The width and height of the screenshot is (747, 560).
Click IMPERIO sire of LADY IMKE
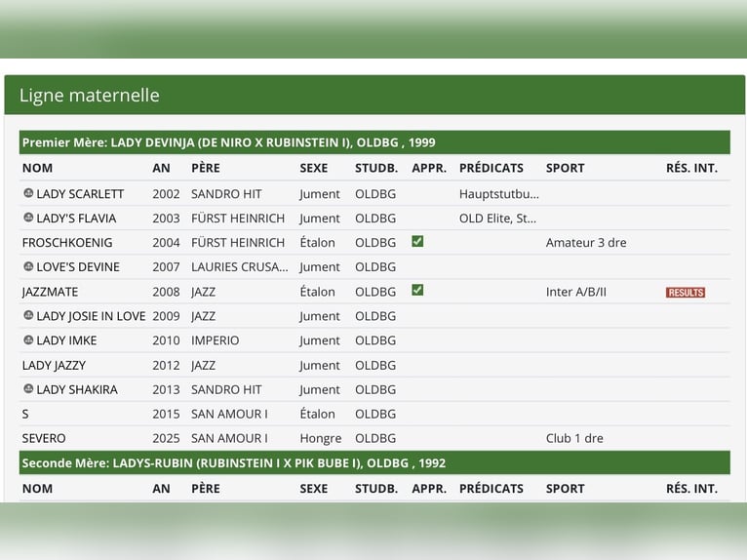pyautogui.click(x=215, y=340)
